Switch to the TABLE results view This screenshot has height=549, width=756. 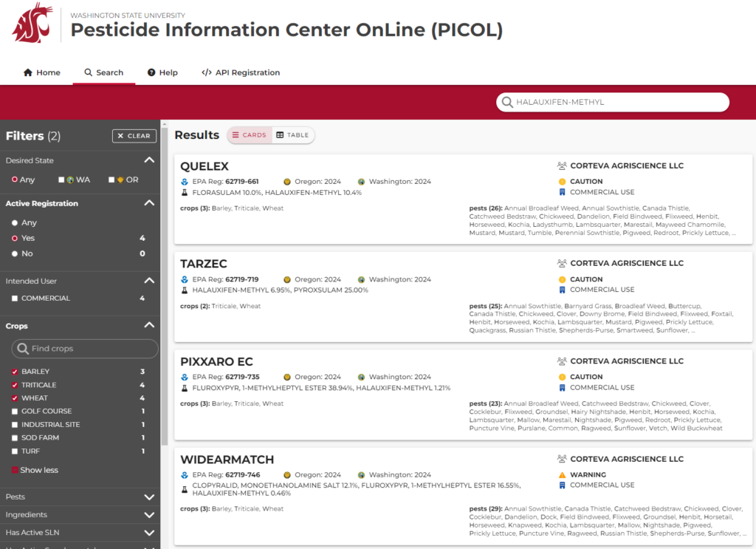coord(292,134)
